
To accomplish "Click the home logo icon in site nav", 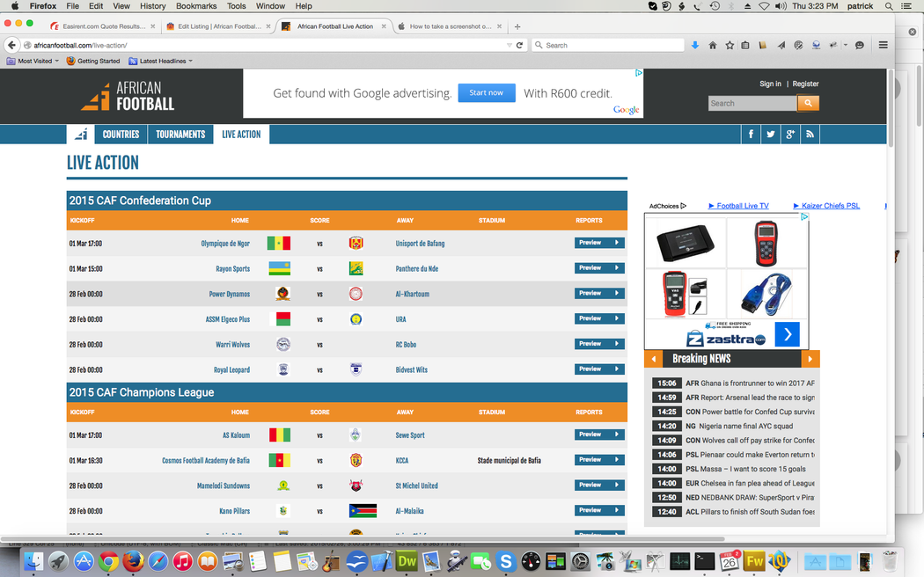I will pos(80,135).
